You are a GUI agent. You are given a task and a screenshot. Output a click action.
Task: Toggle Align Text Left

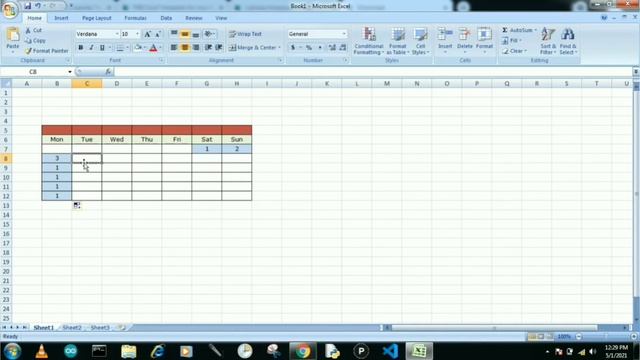point(174,48)
